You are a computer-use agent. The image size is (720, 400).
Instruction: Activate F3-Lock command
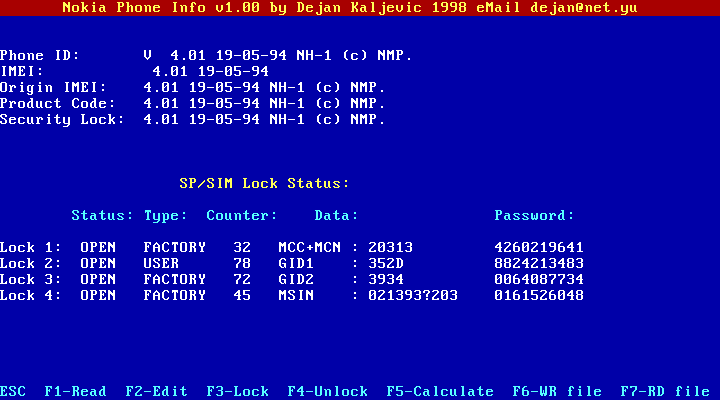(237, 391)
